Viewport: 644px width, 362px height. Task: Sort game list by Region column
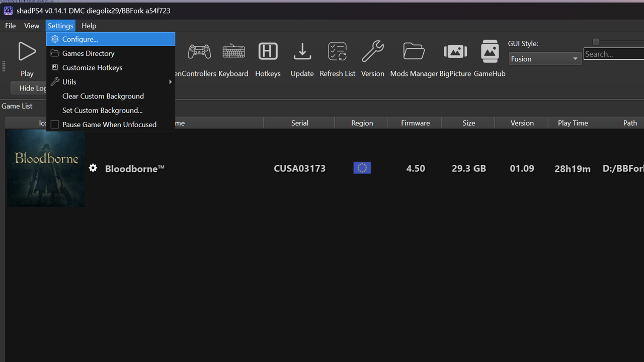coord(362,123)
